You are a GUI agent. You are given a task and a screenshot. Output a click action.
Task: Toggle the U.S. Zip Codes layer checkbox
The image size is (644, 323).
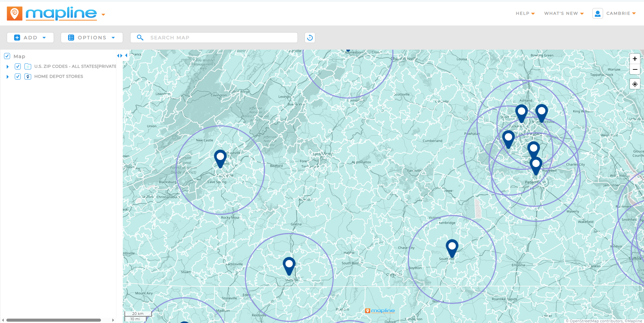pyautogui.click(x=18, y=66)
